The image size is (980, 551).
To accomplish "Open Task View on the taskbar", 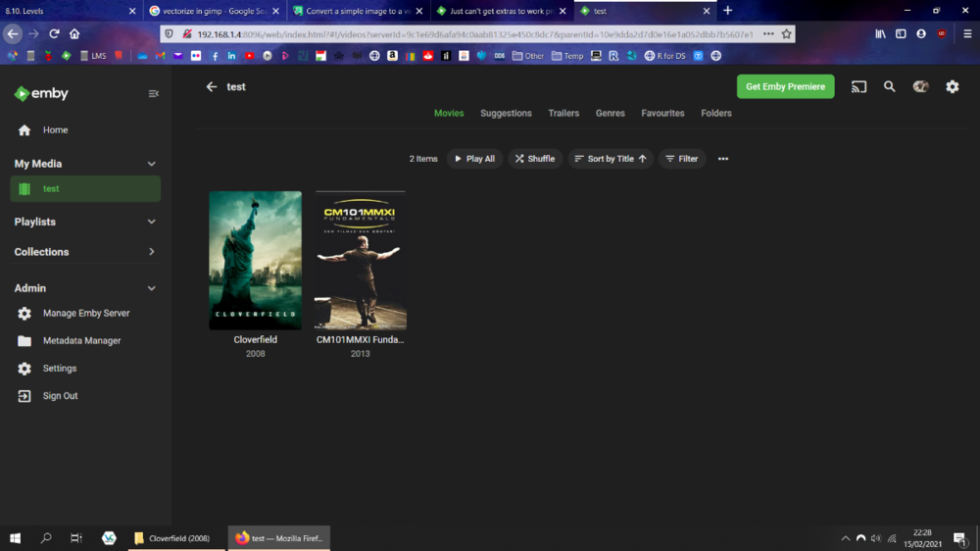I will [76, 538].
